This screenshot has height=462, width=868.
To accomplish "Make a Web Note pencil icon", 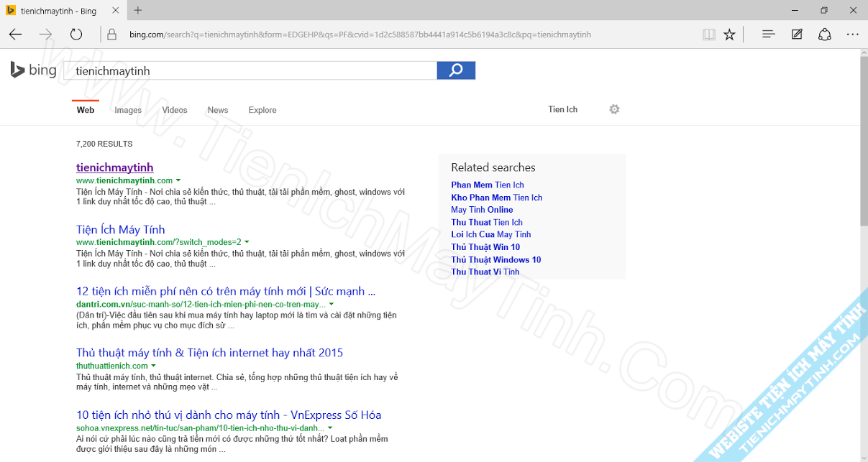I will click(x=797, y=34).
